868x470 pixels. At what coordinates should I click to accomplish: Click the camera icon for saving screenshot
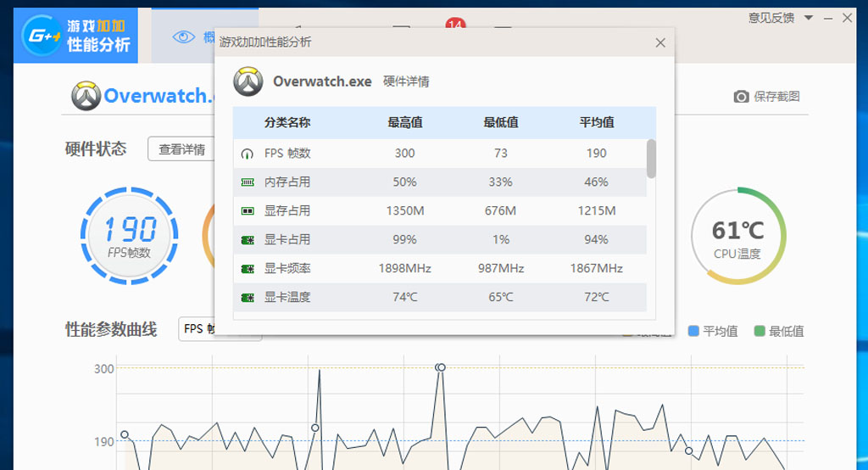741,97
